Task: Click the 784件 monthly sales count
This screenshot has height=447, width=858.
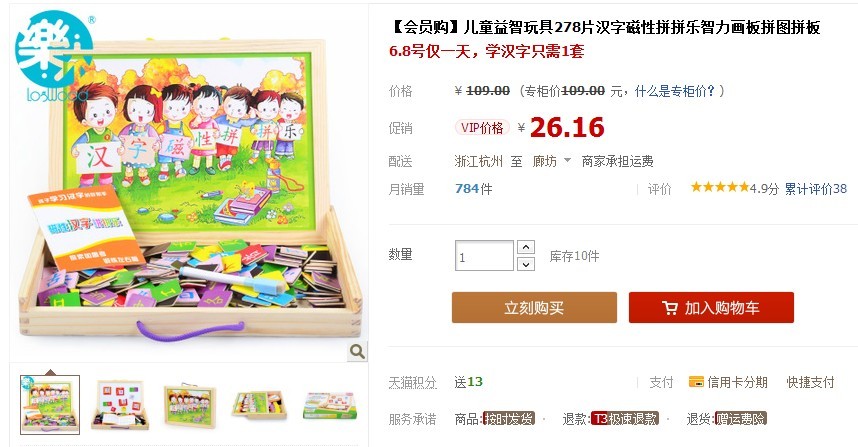Action: [x=473, y=189]
